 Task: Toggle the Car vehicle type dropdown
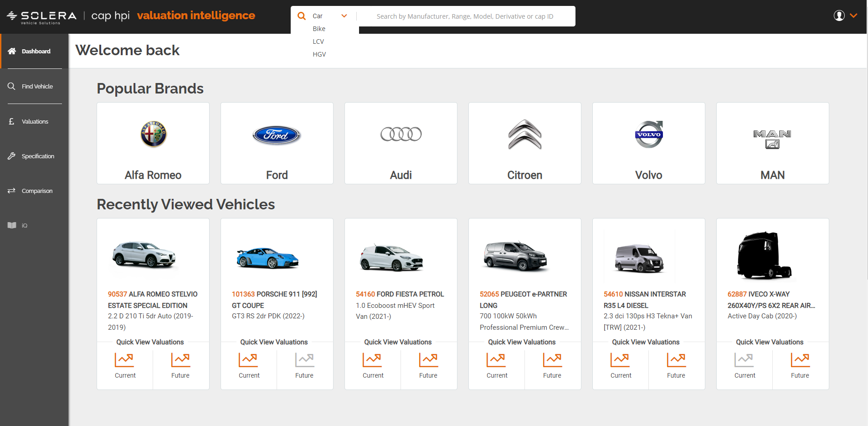coord(330,16)
